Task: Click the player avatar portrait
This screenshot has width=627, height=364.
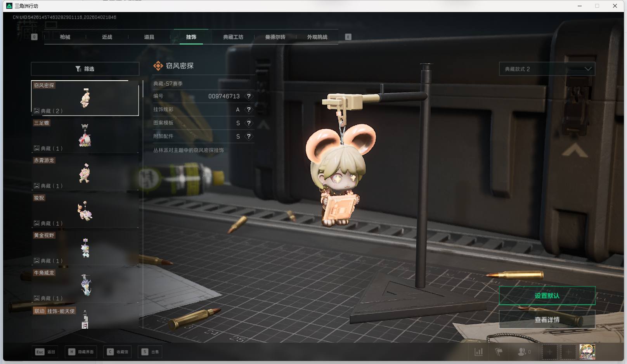Action: 587,352
